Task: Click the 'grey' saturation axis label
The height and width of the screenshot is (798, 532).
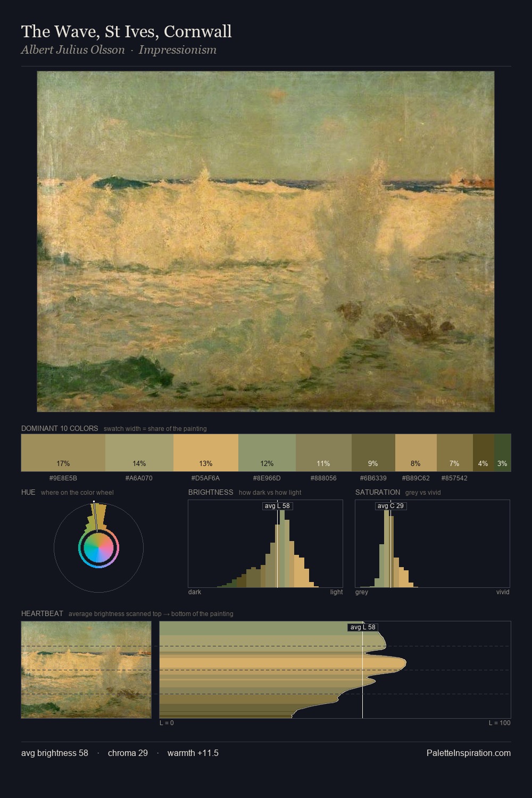Action: (362, 592)
